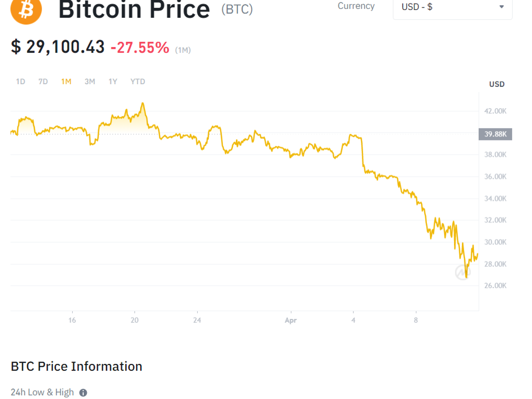
Task: Click the BTC Price Information heading
Action: point(76,367)
